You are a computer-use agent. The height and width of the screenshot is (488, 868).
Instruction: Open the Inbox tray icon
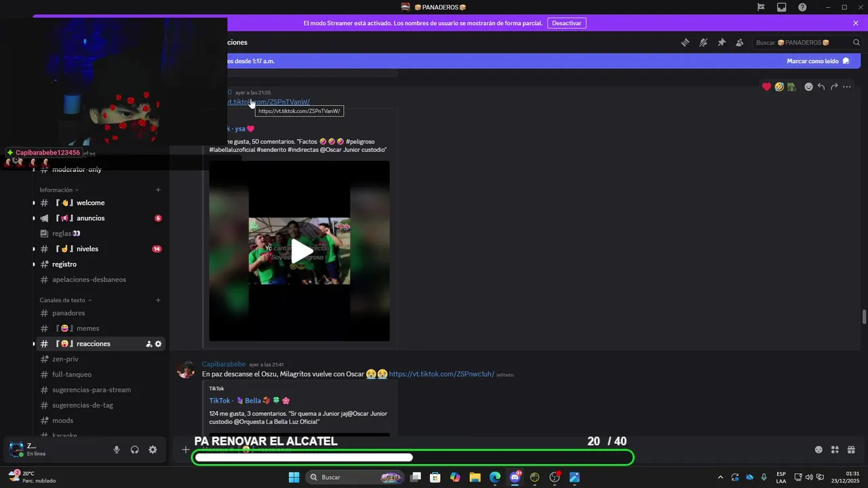[x=782, y=7]
